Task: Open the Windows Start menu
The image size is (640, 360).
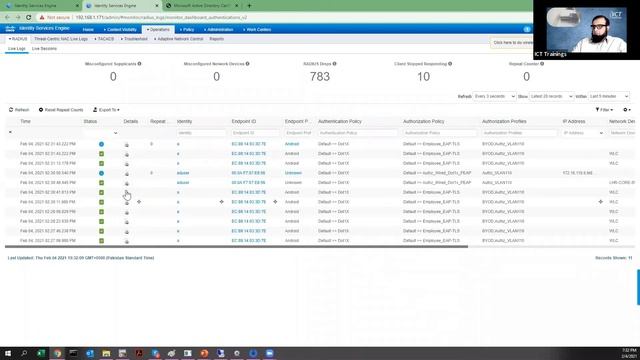Action: [x=8, y=353]
